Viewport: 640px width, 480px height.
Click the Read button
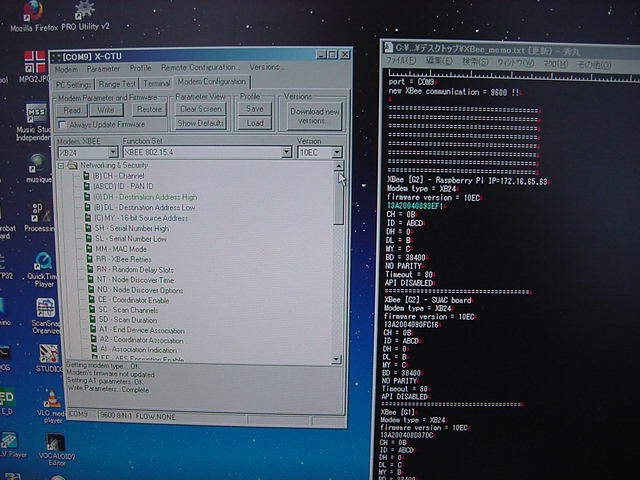[x=72, y=110]
